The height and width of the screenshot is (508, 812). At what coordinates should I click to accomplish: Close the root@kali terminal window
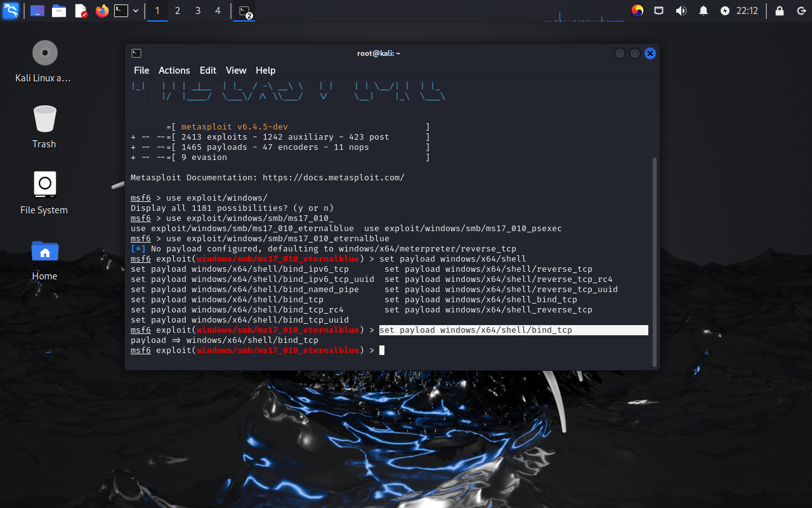(650, 53)
